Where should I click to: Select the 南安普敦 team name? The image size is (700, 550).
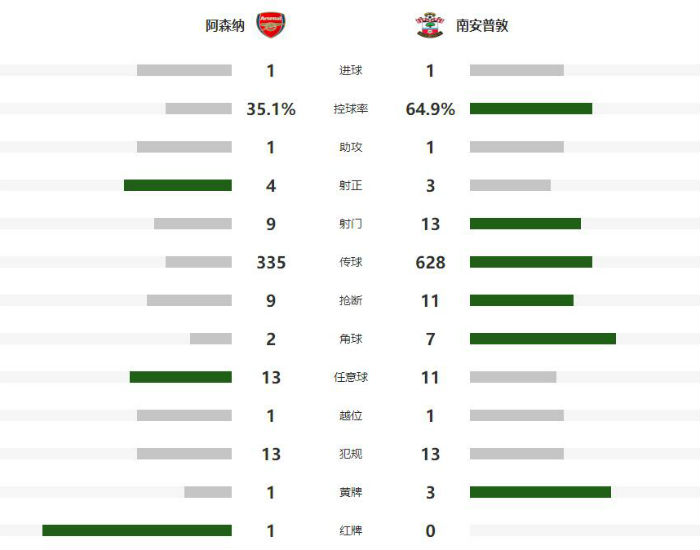(x=482, y=26)
